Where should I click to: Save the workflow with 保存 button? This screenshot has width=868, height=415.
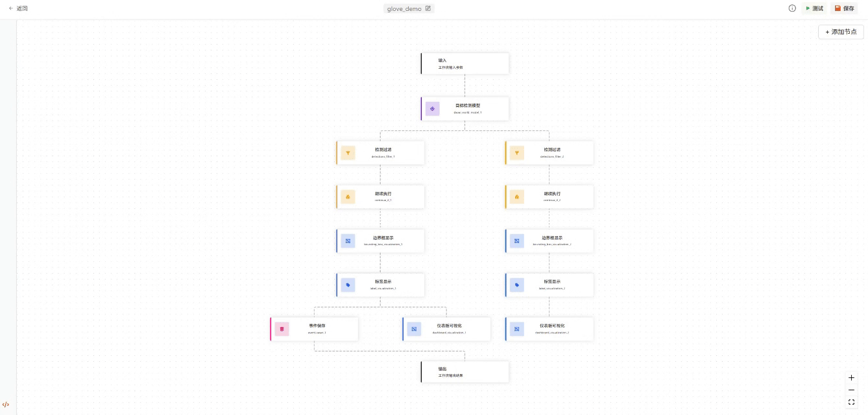(844, 8)
